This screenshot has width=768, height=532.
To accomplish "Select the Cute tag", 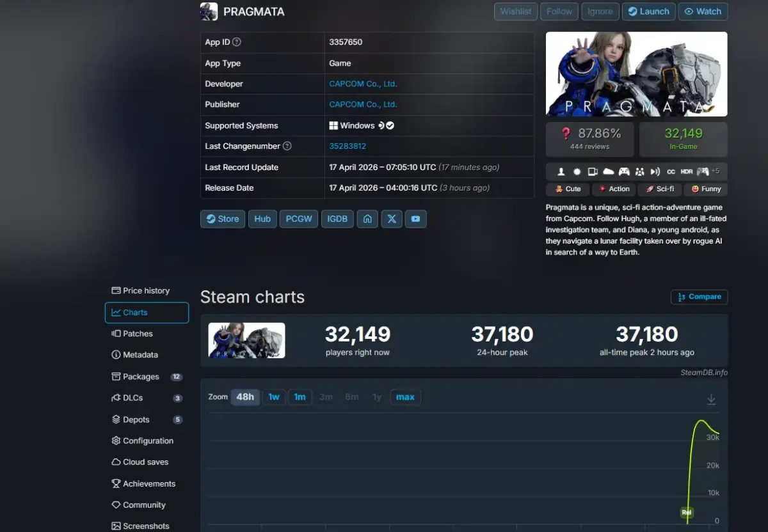I will [x=568, y=189].
